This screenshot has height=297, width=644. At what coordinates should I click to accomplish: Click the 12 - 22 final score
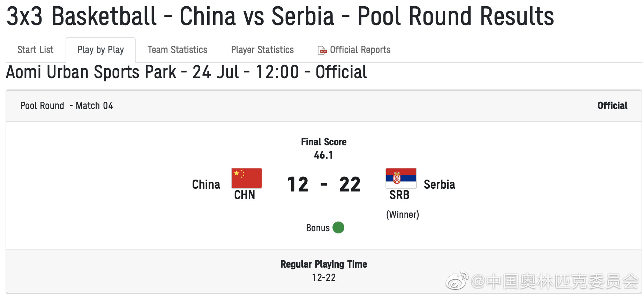[323, 184]
